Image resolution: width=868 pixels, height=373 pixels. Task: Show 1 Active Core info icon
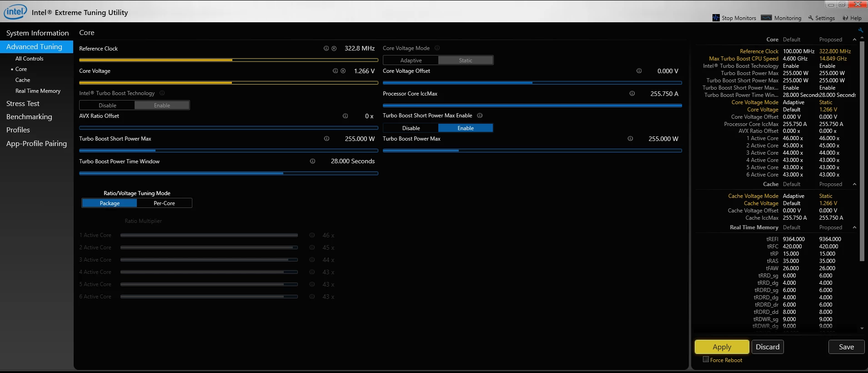(312, 235)
